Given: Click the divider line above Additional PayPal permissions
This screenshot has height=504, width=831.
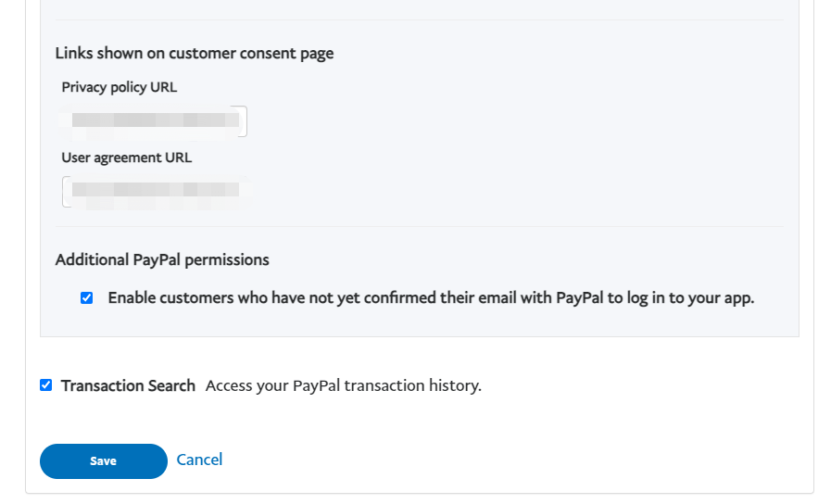Looking at the screenshot, I should tap(419, 226).
